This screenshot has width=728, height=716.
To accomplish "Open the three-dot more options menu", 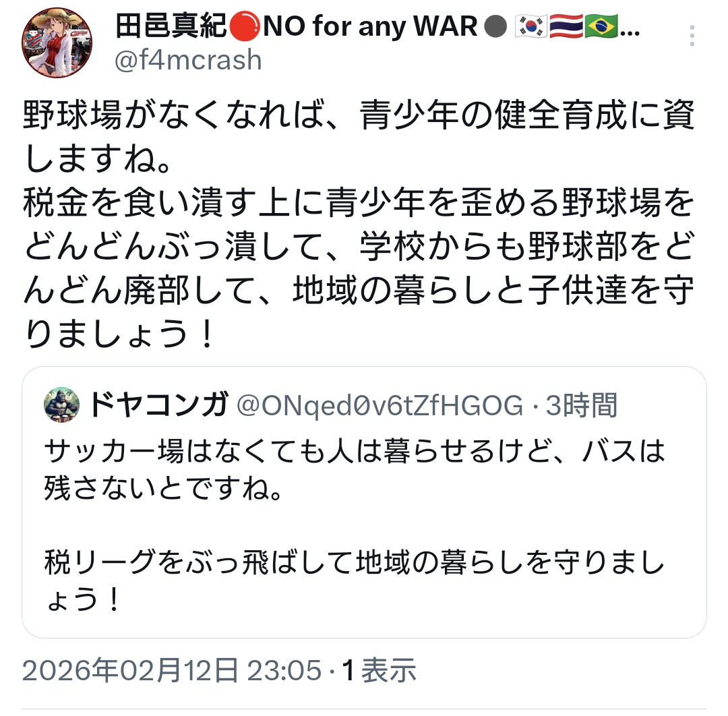I will [692, 35].
